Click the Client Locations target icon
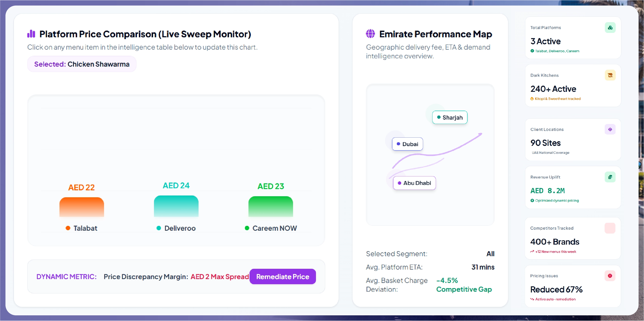Viewport: 644px width, 321px height. click(610, 129)
